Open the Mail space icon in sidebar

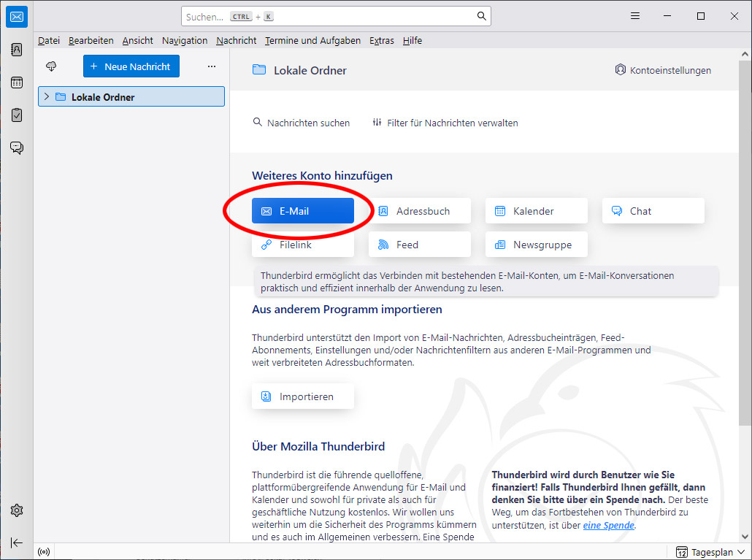[17, 18]
